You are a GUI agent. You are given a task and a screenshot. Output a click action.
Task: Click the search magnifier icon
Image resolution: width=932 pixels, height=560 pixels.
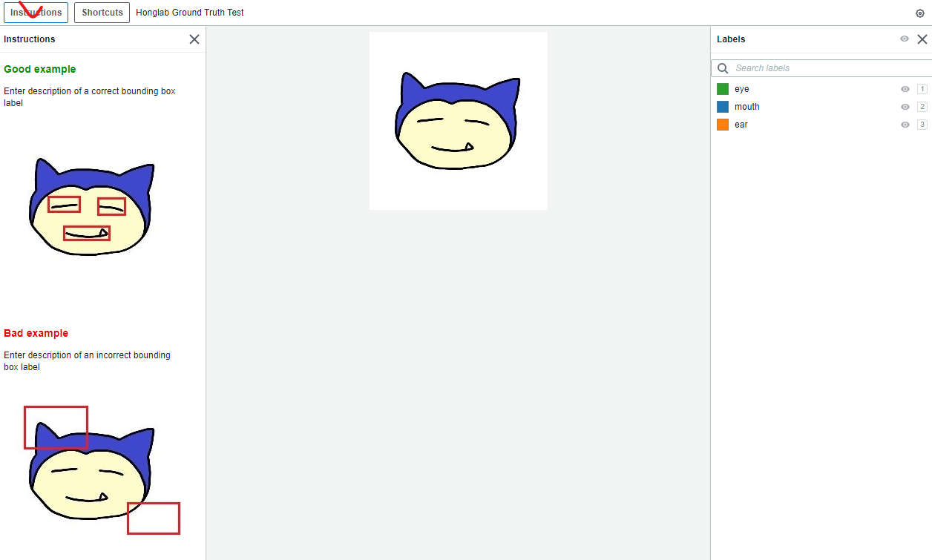[x=723, y=68]
